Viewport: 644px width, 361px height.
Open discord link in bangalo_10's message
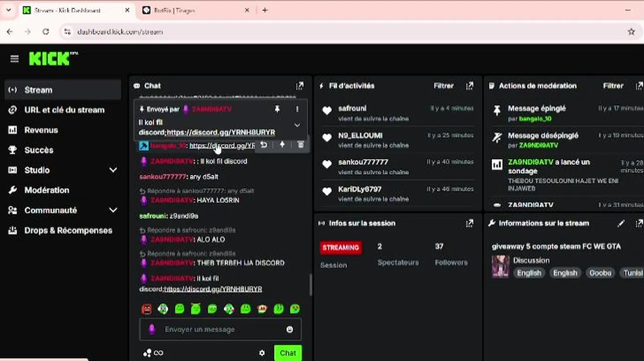coord(223,145)
